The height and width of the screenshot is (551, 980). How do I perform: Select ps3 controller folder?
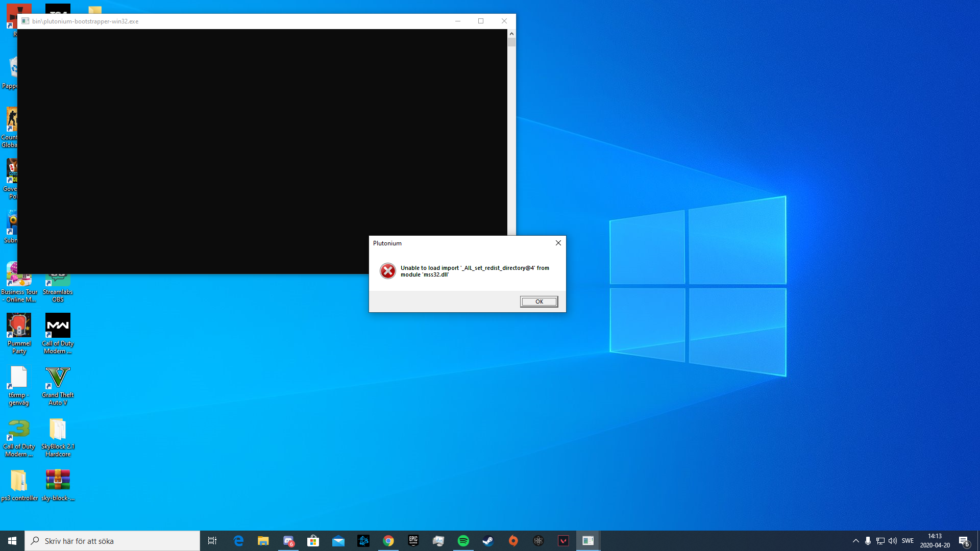[x=19, y=485]
